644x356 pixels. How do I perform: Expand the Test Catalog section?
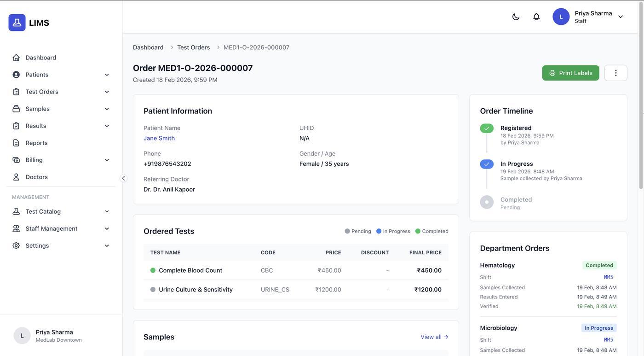[x=107, y=211]
